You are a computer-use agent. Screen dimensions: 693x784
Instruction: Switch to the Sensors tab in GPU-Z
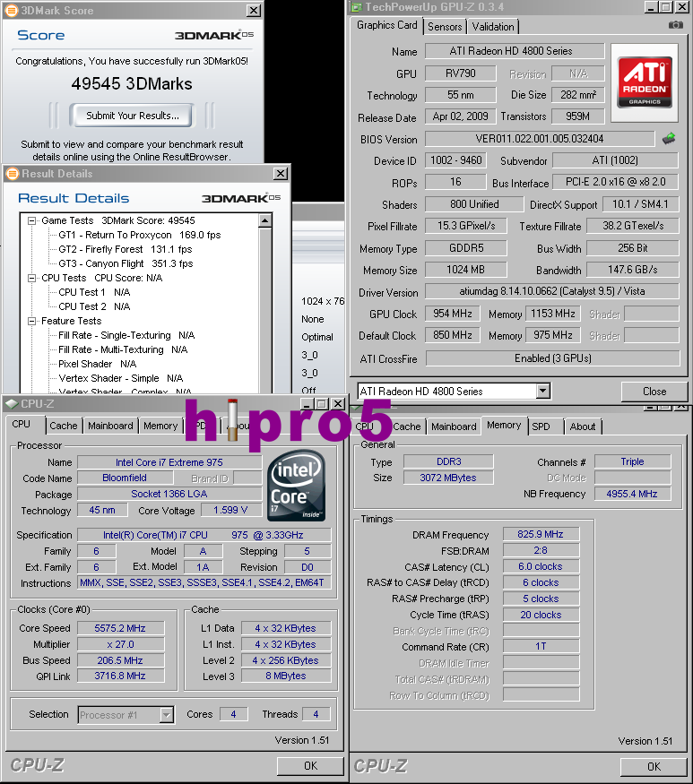click(445, 27)
